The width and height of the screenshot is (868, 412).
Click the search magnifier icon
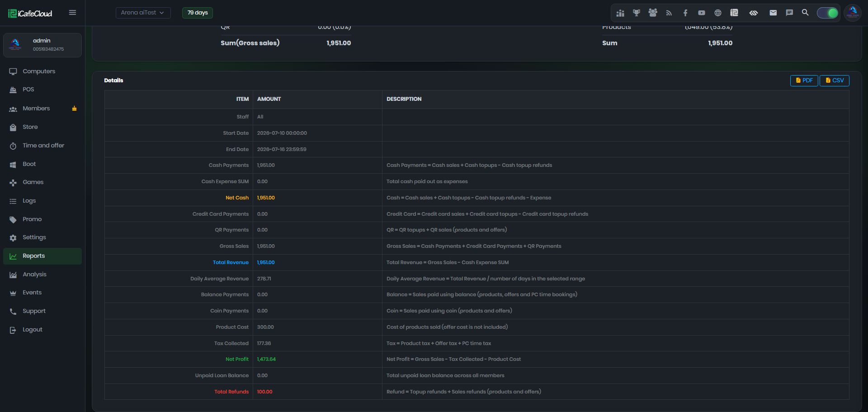point(805,13)
